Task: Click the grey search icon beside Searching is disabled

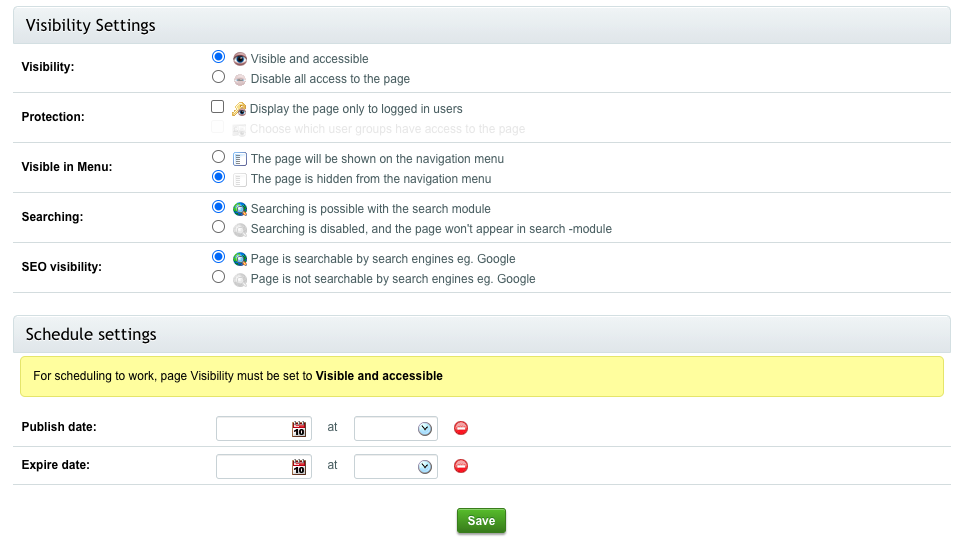Action: pyautogui.click(x=240, y=230)
